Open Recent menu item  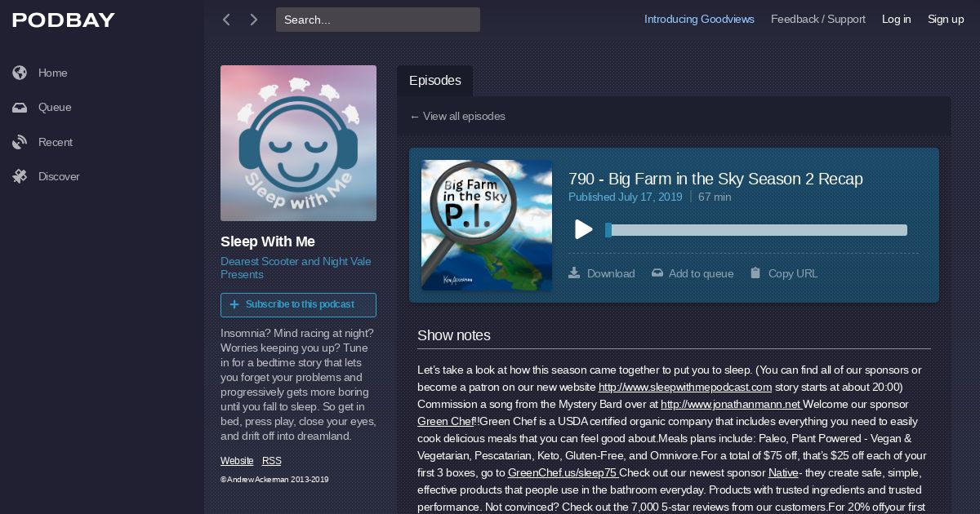point(56,142)
